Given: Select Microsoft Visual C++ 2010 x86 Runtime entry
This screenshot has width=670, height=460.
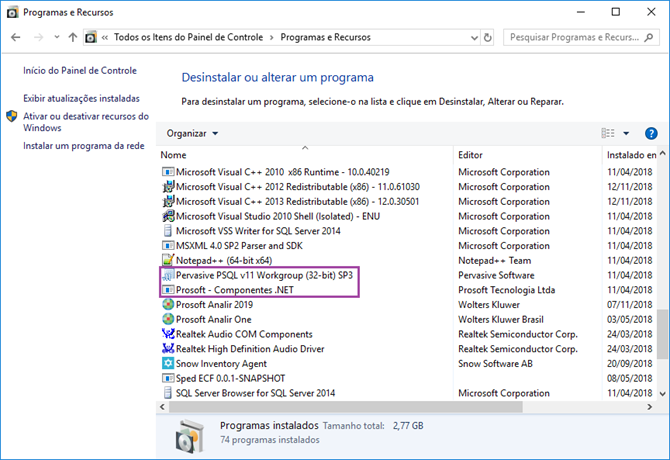Looking at the screenshot, I should coord(282,172).
